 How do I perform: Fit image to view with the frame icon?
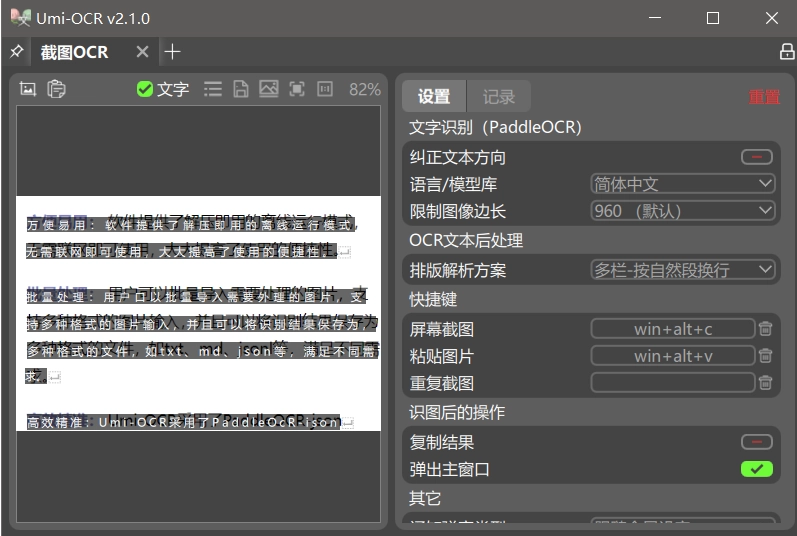tap(297, 89)
